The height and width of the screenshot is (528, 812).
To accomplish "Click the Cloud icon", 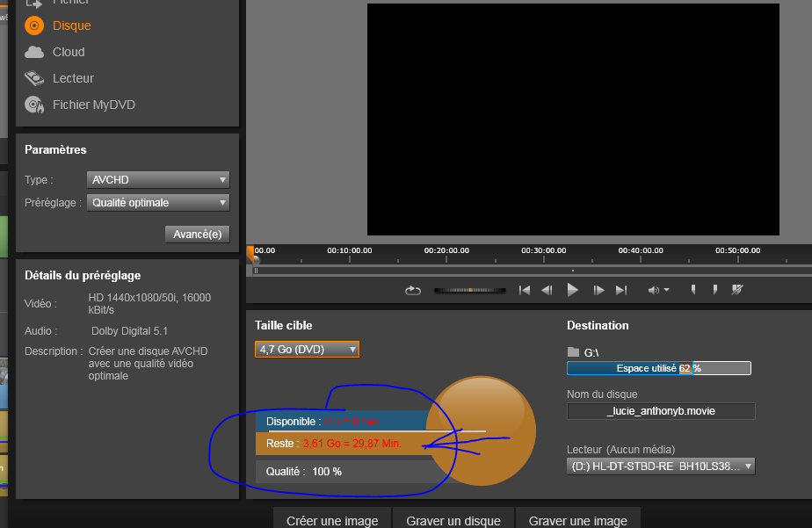I will click(x=34, y=52).
